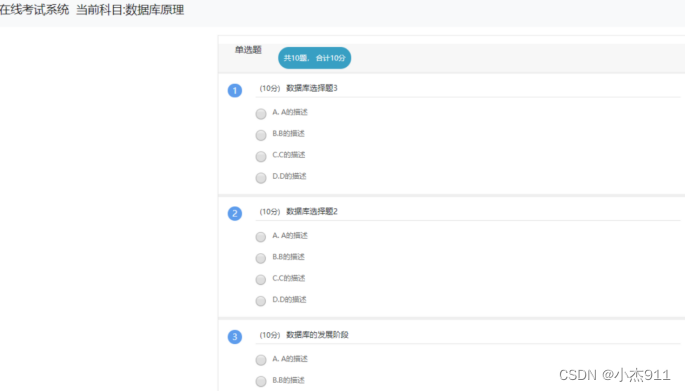Select option A for question 3
Screen dimensions: 686x392
261,360
